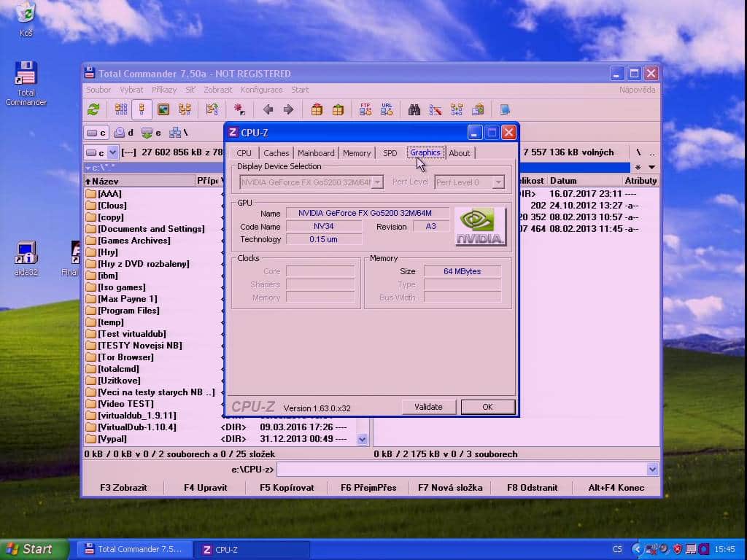Click the F7 Nová složka button
This screenshot has width=747, height=560.
(x=450, y=488)
